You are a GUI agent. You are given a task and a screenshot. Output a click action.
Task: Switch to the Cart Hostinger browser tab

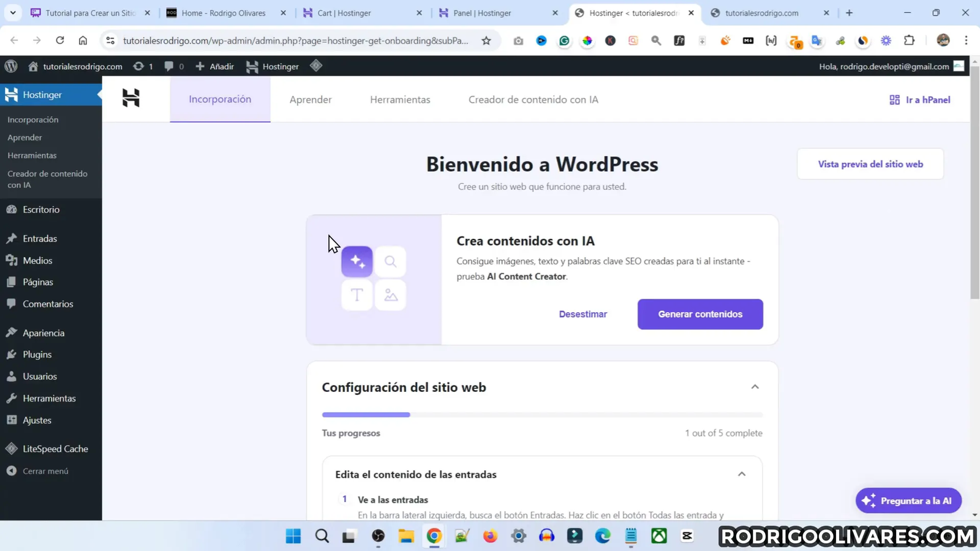click(343, 12)
